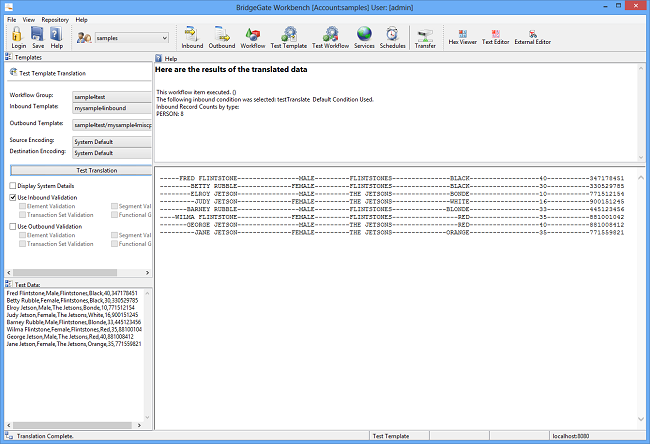The height and width of the screenshot is (444, 650).
Task: Launch the Hex Viewer
Action: [463, 34]
